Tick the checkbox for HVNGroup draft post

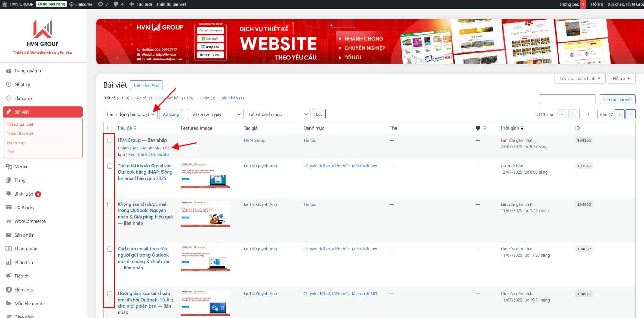(110, 140)
